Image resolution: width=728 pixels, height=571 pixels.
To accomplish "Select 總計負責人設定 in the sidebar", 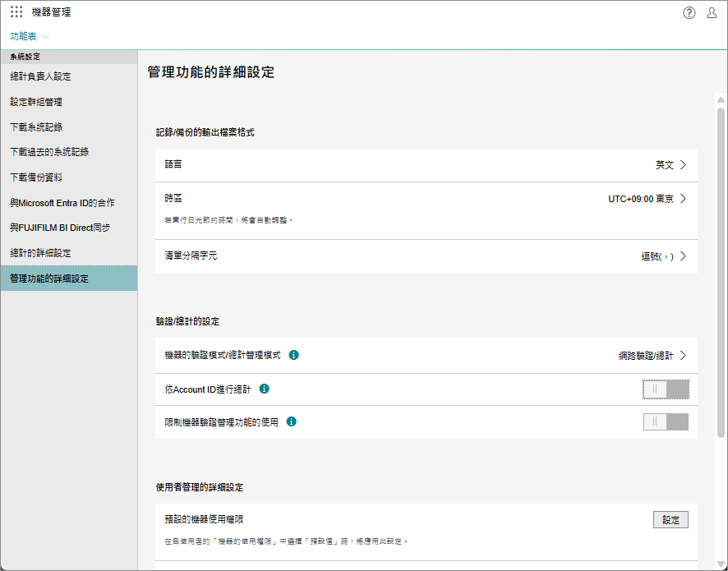I will coord(40,76).
